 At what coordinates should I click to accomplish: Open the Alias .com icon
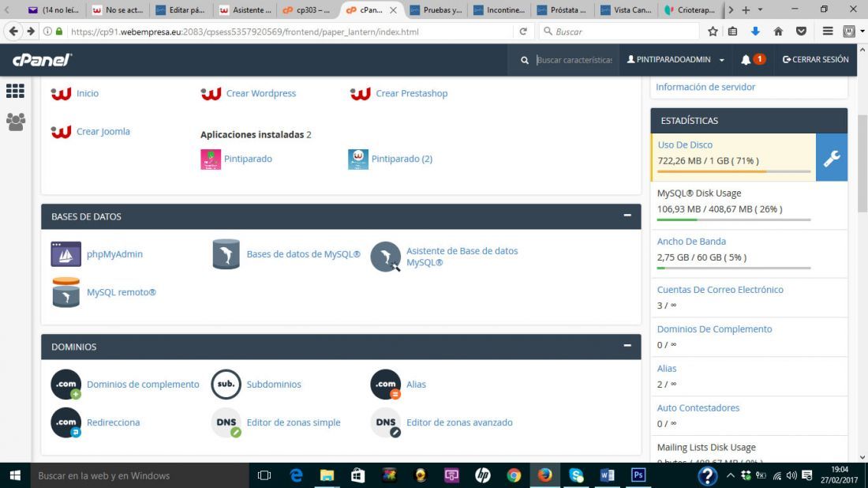[x=385, y=385]
